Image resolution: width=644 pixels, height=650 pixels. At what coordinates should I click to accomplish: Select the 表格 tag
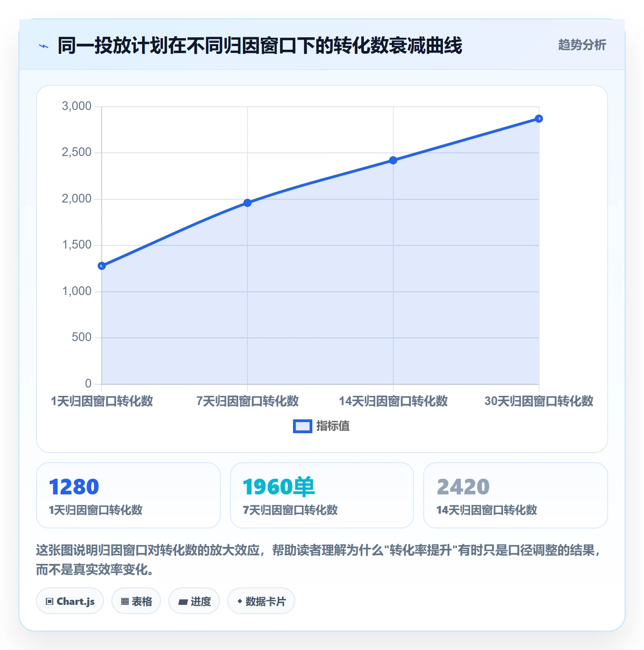point(136,601)
